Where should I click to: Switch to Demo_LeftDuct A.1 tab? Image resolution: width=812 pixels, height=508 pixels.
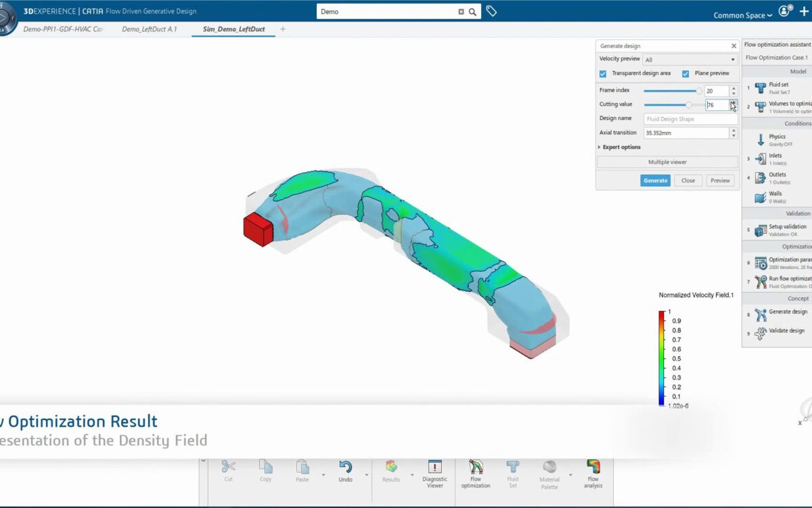tap(150, 29)
